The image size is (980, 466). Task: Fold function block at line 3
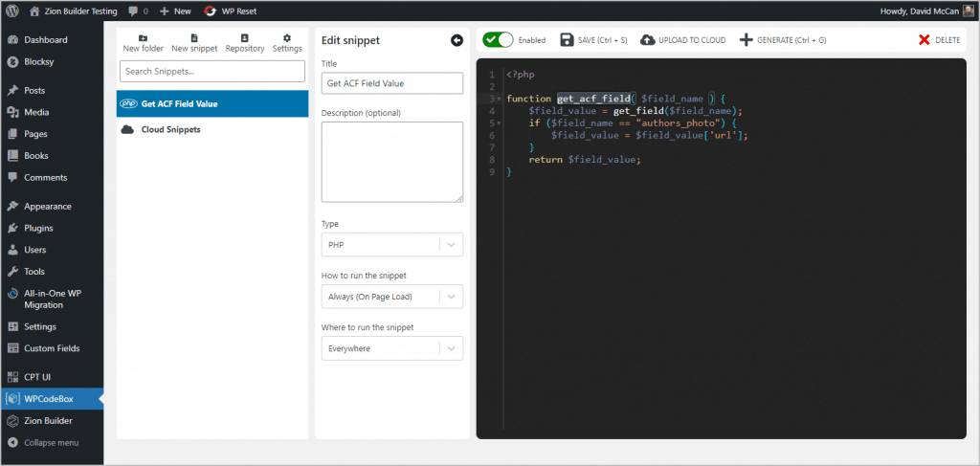pos(500,100)
